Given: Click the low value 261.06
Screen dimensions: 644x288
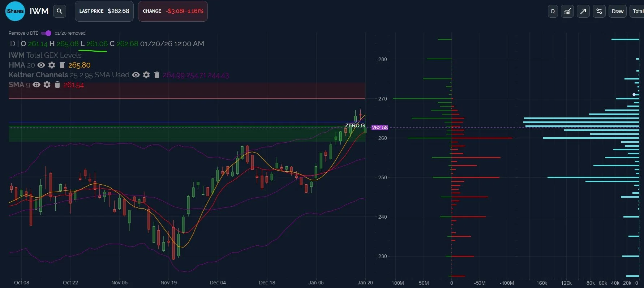Looking at the screenshot, I should coord(97,44).
